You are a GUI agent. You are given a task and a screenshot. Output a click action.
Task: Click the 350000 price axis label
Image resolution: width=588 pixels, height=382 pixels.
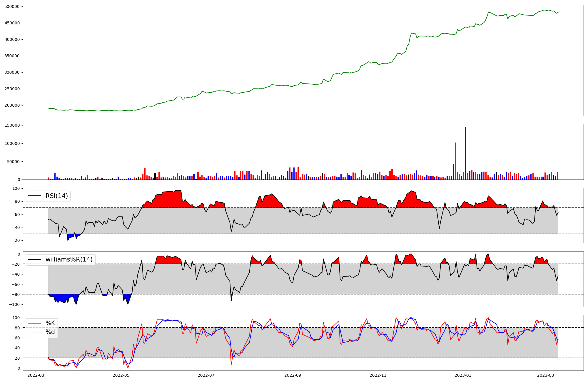pos(12,56)
